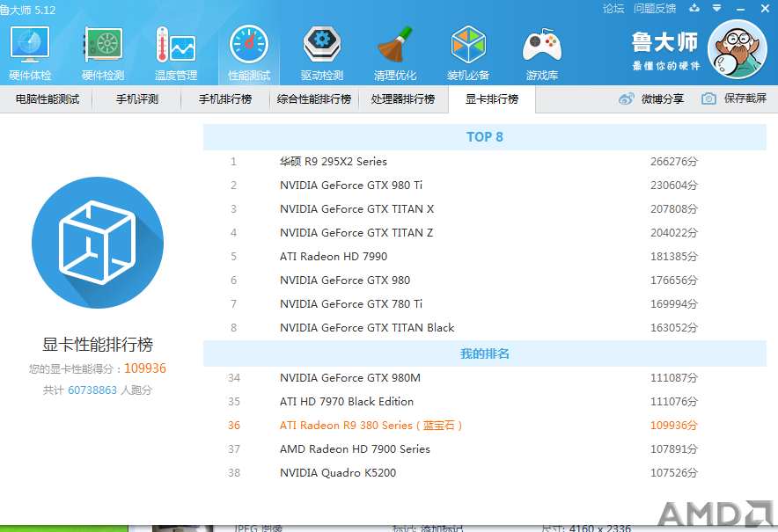Click the 鲁大师 5.12 window title
Screen dimensions: 778x532
click(x=28, y=10)
